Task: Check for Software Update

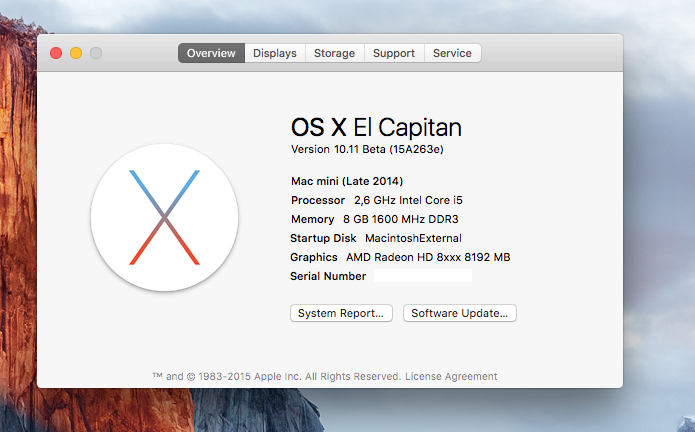Action: point(460,313)
